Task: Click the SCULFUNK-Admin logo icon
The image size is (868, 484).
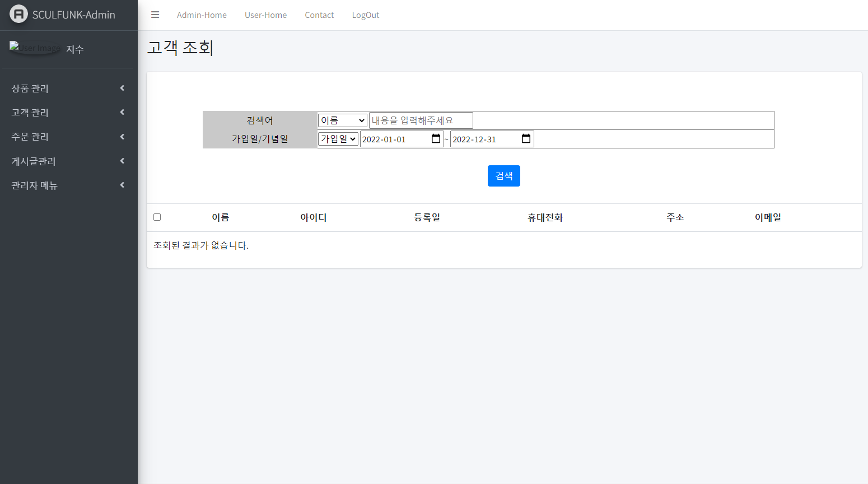Action: coord(18,14)
